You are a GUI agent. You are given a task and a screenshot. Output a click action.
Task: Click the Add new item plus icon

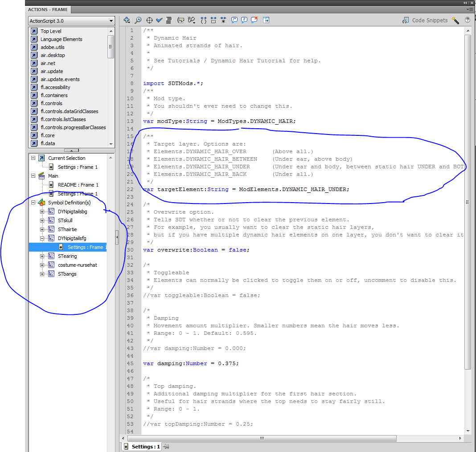pos(127,20)
